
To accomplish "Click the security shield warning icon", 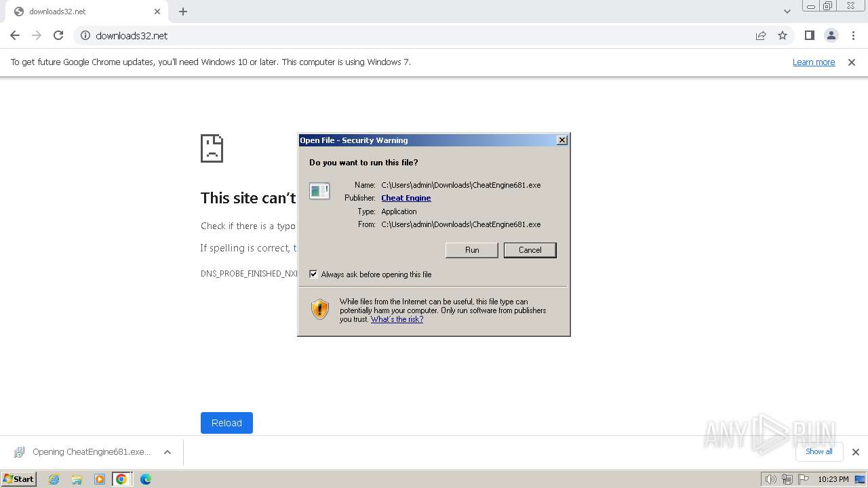I will coord(320,310).
